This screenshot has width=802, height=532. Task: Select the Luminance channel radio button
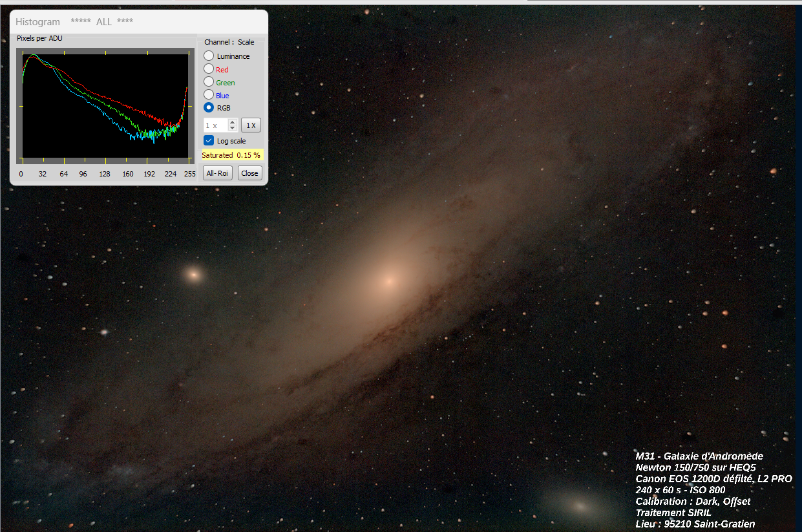click(209, 56)
